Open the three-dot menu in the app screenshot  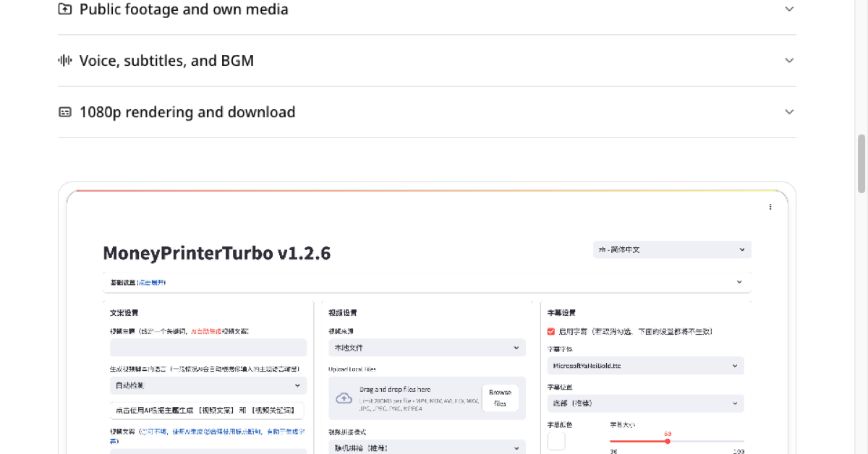click(770, 207)
